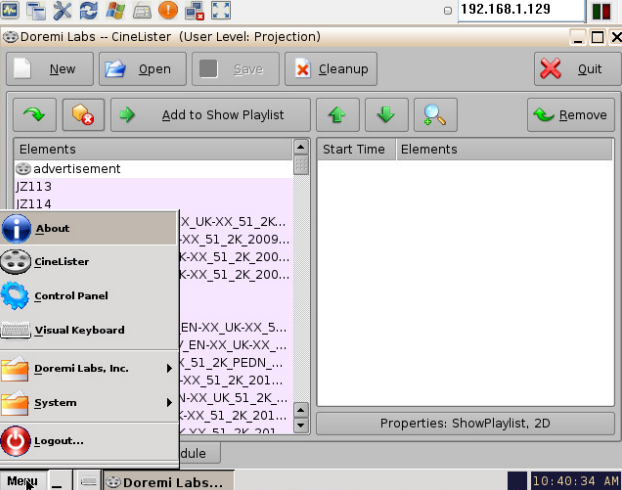Click the clock showing 10:40:34 AM
This screenshot has width=622, height=490.
coord(576,481)
